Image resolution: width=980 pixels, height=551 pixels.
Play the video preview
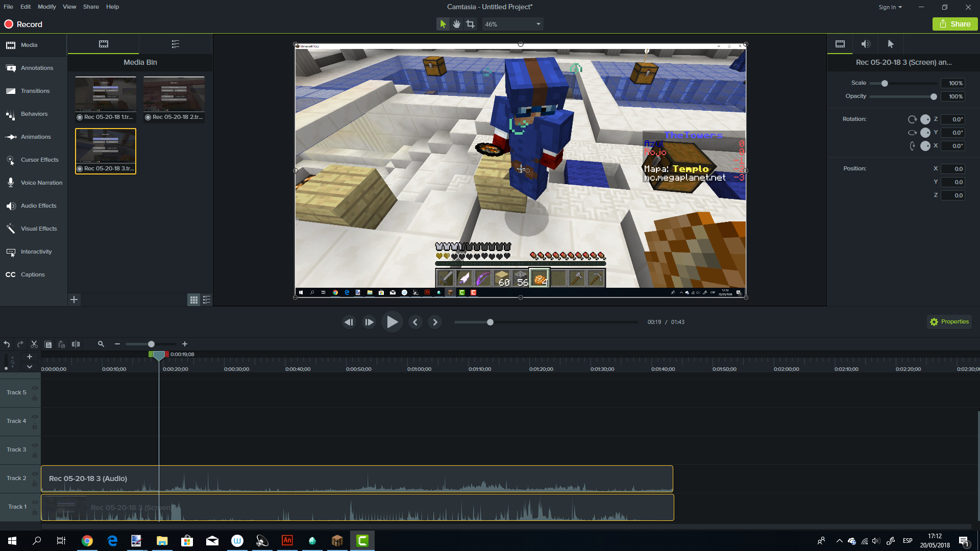pos(392,322)
